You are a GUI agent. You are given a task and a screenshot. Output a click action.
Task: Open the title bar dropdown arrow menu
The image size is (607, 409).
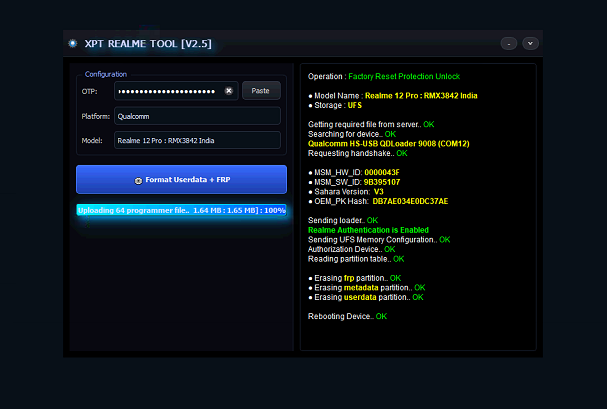click(x=530, y=43)
